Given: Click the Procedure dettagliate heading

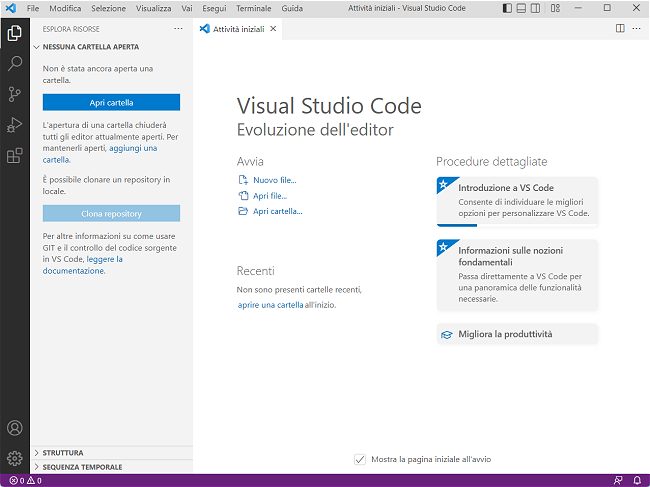Looking at the screenshot, I should [492, 162].
